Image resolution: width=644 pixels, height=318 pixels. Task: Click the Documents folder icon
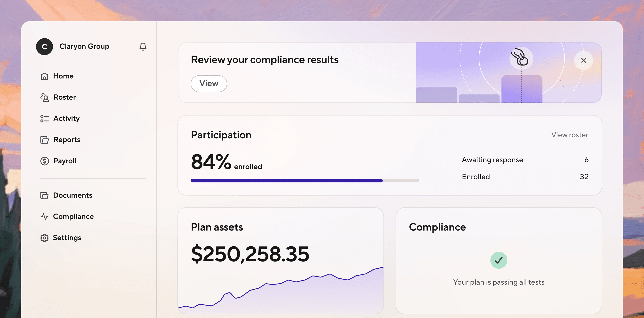coord(44,195)
